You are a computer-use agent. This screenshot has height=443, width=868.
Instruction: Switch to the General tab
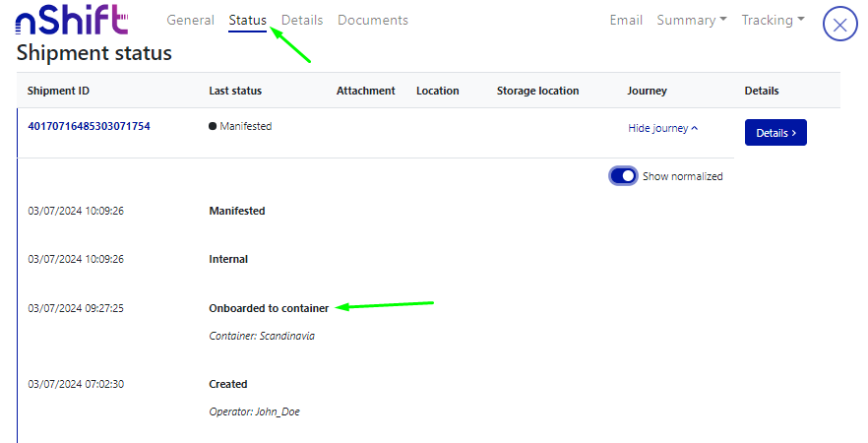pos(191,20)
